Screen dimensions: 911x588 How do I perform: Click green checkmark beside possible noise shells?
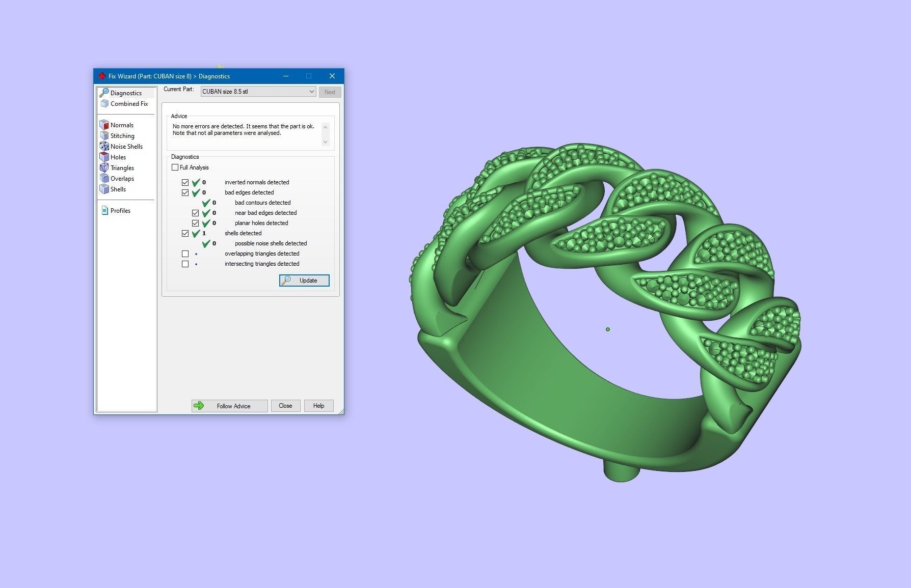pos(206,243)
